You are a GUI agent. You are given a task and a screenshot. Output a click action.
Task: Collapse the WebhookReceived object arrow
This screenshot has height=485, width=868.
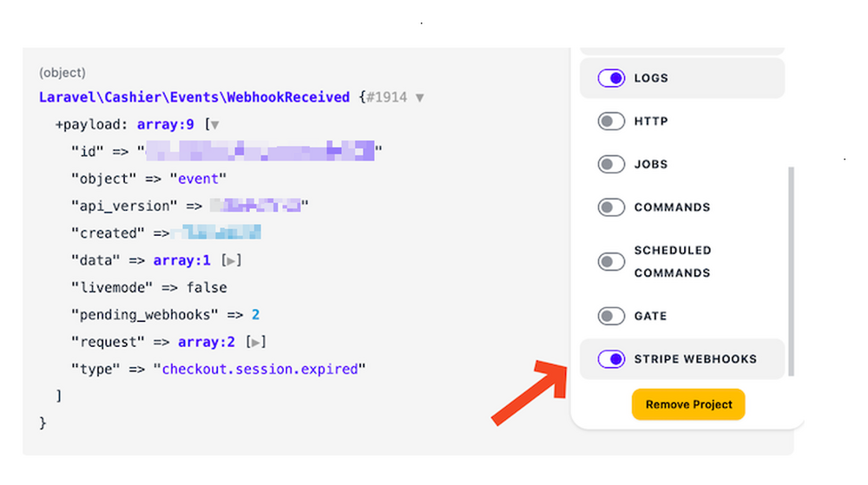pos(420,98)
